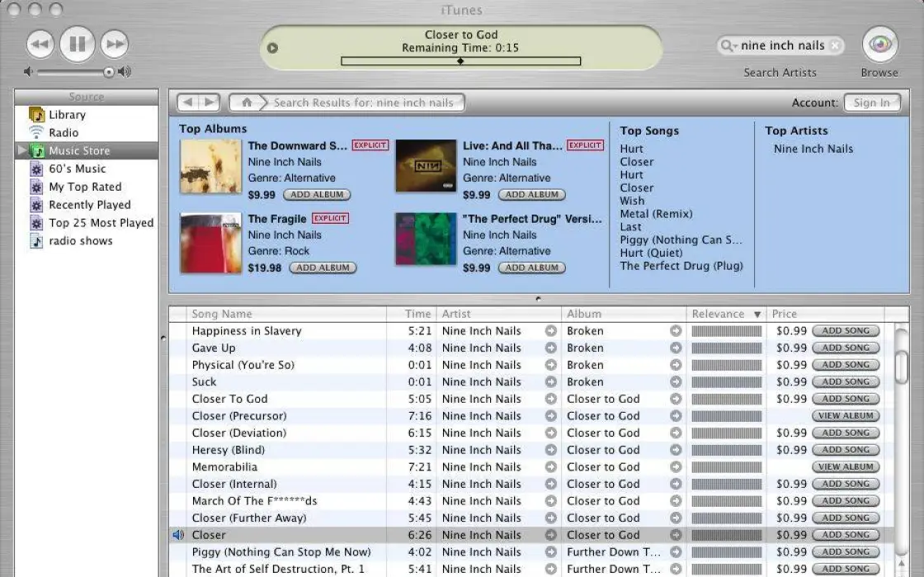
Task: Add The Perfect Drug Versions album
Action: tap(531, 267)
